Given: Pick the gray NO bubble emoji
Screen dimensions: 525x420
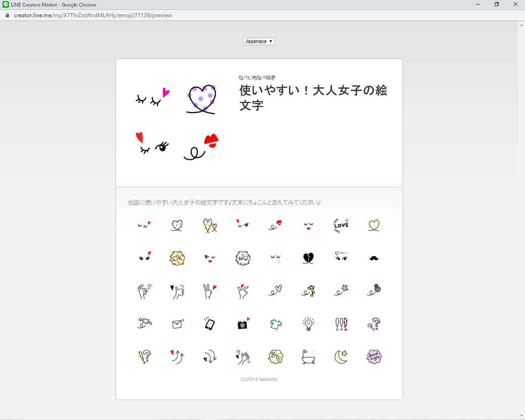Looking at the screenshot, I should (242, 258).
